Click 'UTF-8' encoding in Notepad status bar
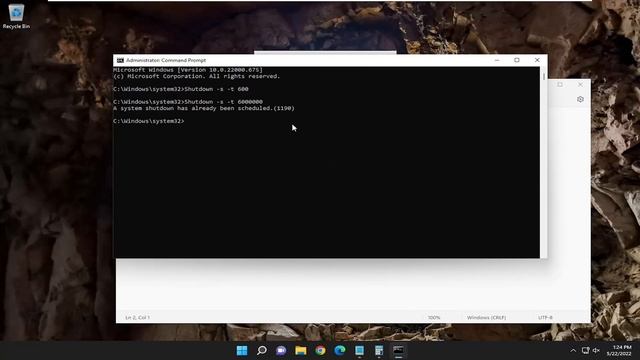640x360 pixels. 545,318
